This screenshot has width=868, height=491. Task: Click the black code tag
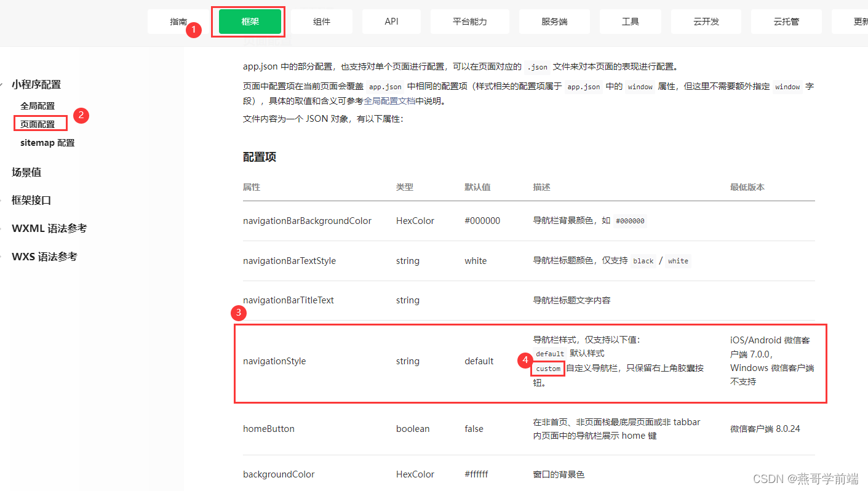click(643, 261)
